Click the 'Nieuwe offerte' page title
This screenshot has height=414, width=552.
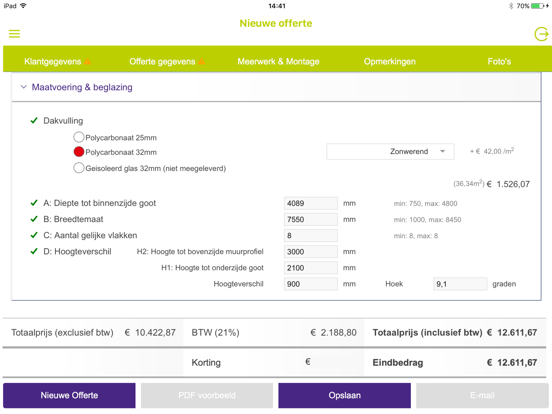(276, 23)
